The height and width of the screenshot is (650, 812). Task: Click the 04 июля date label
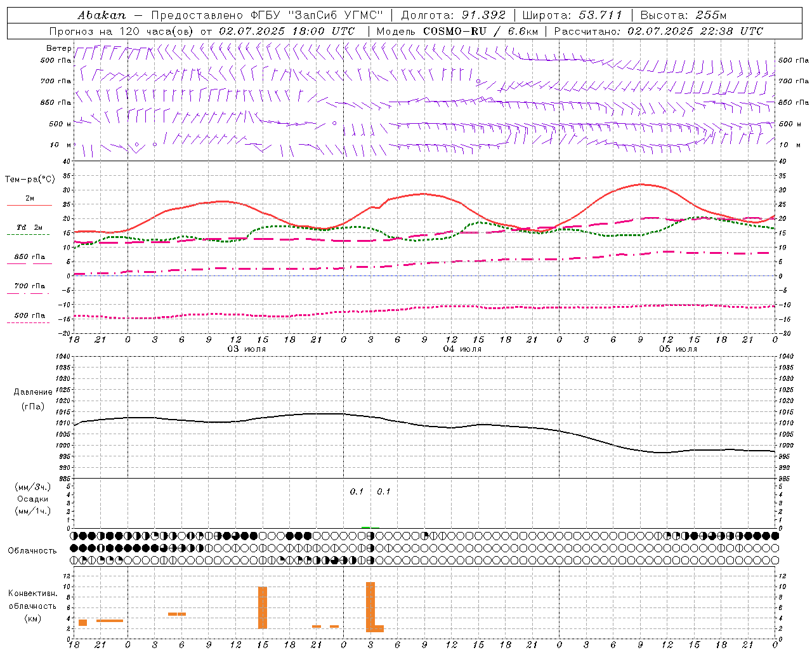point(462,349)
